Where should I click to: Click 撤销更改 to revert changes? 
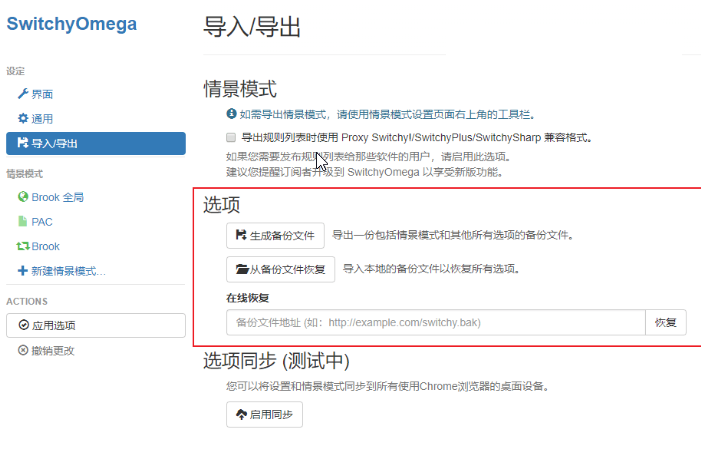click(46, 351)
